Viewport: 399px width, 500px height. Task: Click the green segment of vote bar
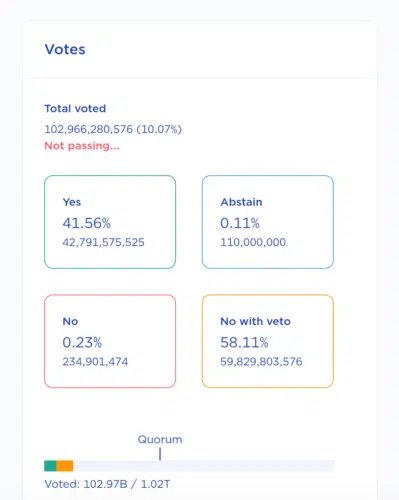[50, 466]
